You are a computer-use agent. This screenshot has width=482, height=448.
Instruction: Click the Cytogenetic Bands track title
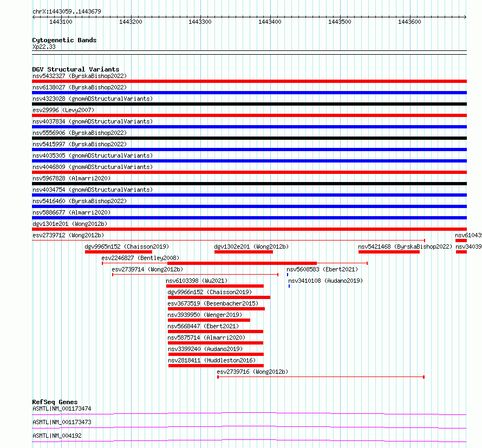[64, 40]
